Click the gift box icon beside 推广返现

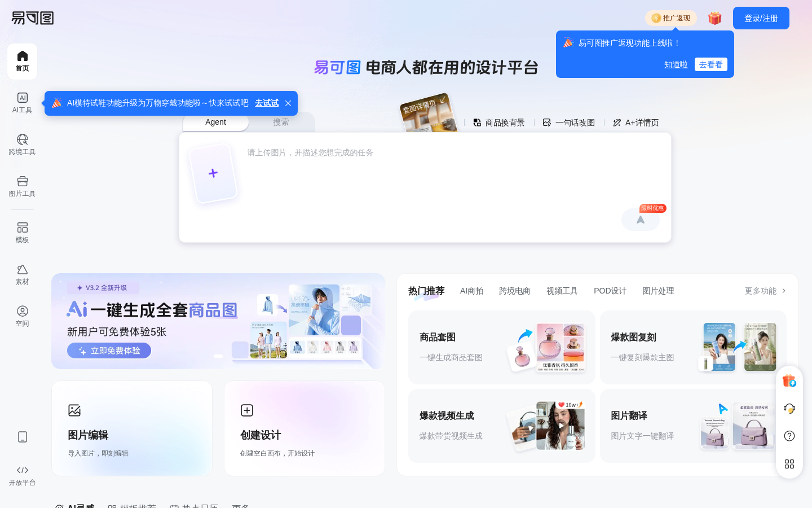(715, 18)
